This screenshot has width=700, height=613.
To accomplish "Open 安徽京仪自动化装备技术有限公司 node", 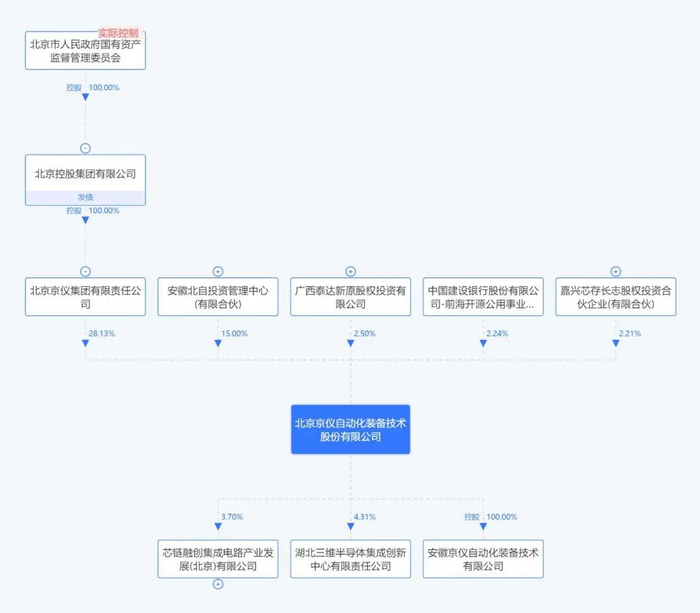I will tap(483, 559).
